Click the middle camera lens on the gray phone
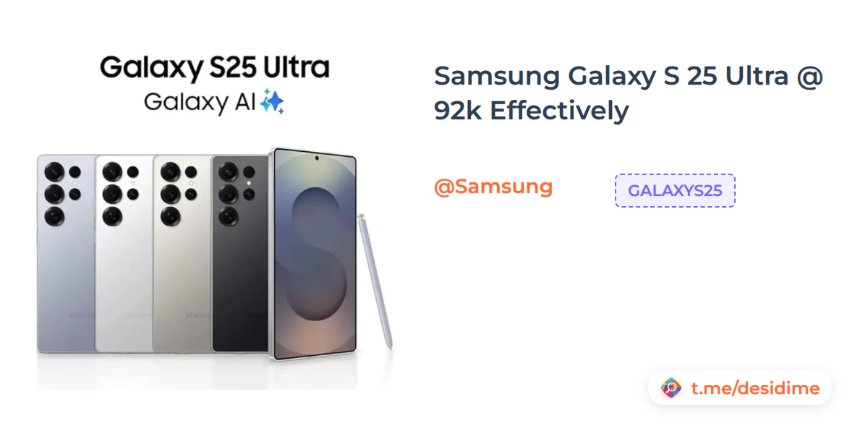 coord(170,193)
